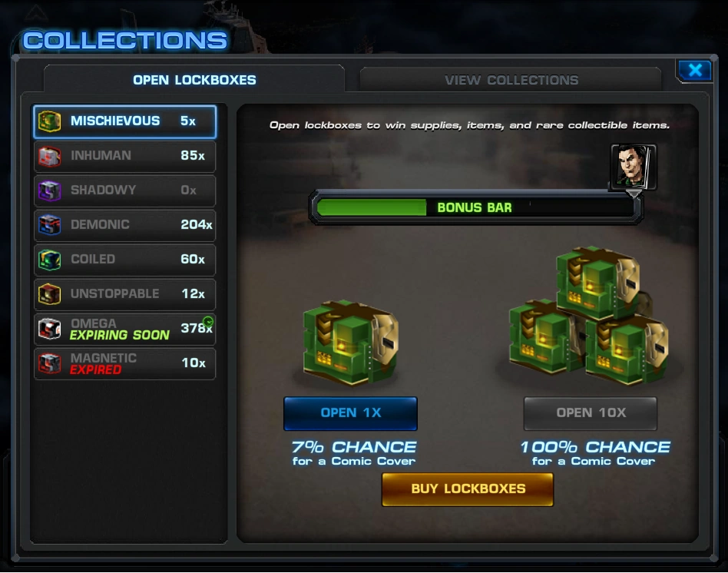Select the Mischievous lockbox icon

tap(49, 121)
